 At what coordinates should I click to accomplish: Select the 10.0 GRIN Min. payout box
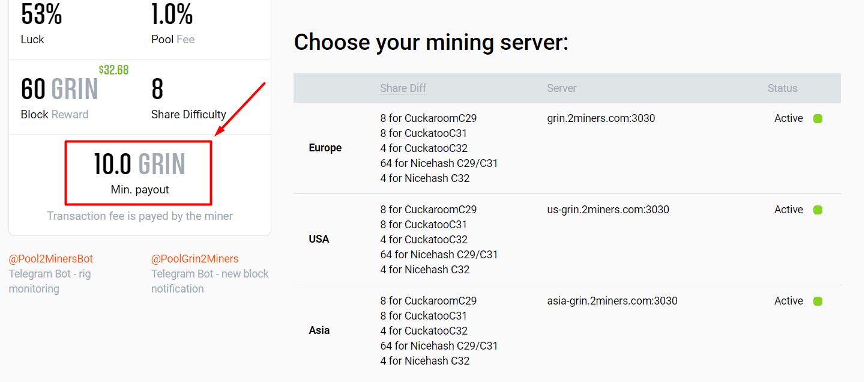coord(138,172)
